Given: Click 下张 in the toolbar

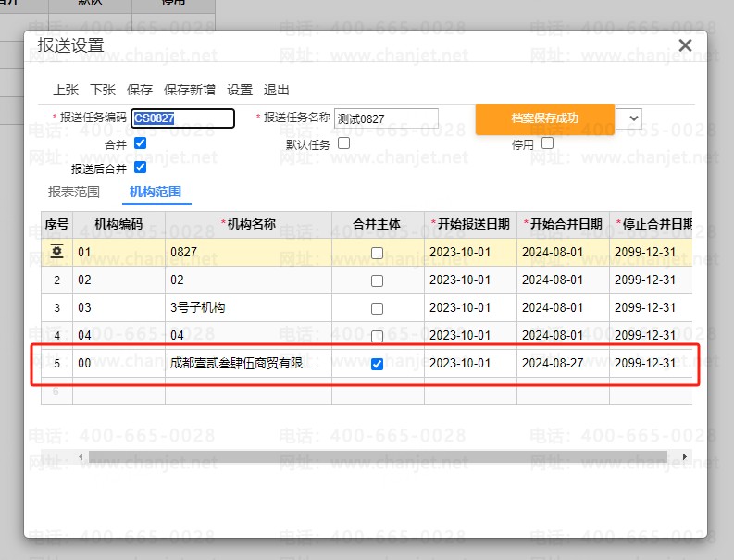Looking at the screenshot, I should point(103,90).
